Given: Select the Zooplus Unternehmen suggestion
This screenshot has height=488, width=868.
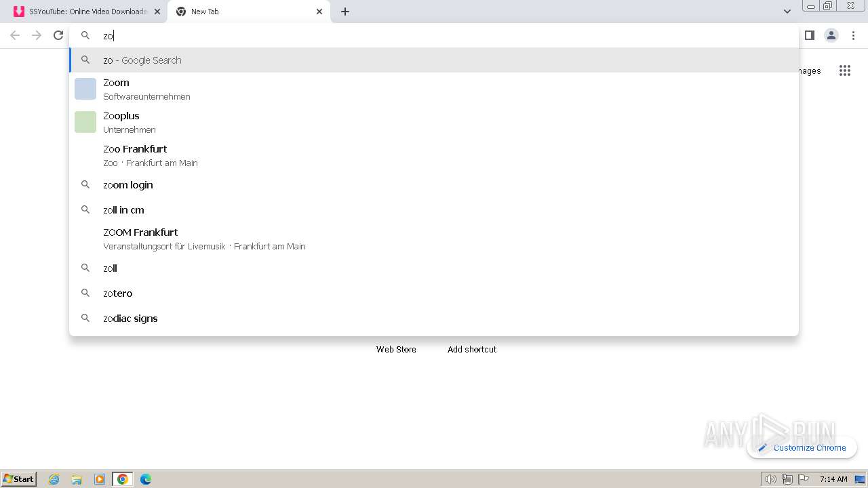Looking at the screenshot, I should pos(434,122).
